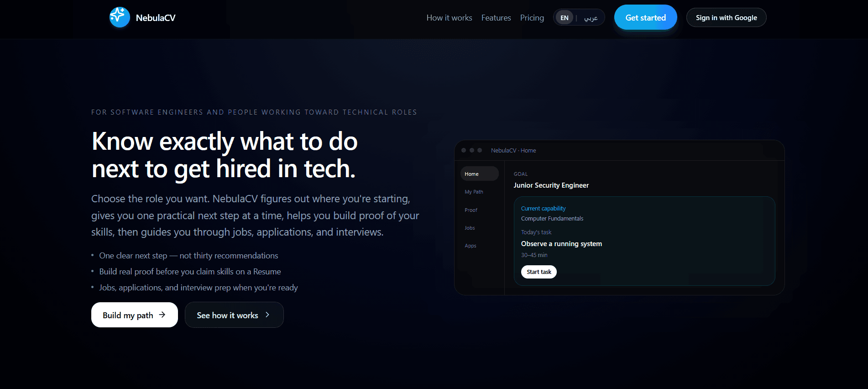Select Jobs in preview sidebar
The height and width of the screenshot is (389, 868).
[470, 228]
